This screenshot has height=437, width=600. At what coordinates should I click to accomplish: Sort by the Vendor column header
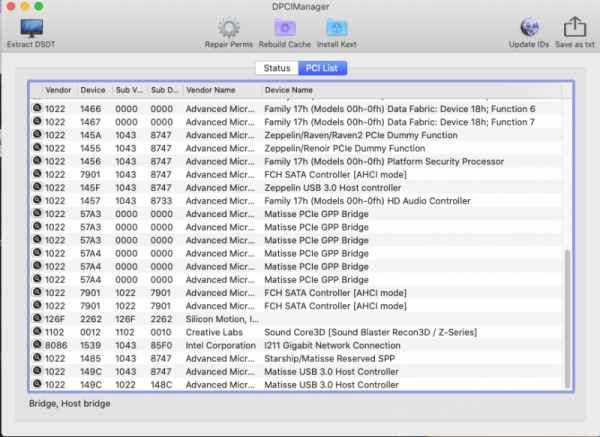(60, 90)
